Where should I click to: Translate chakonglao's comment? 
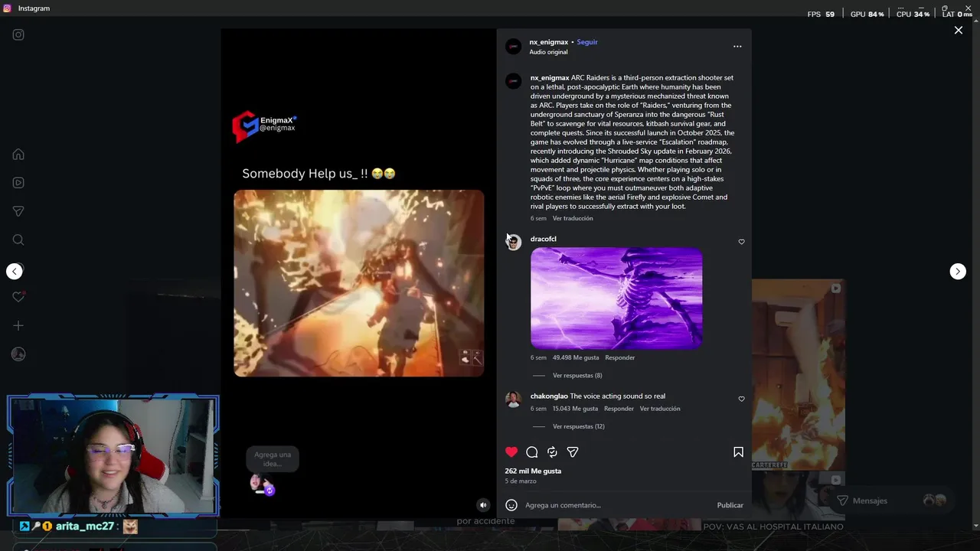pos(660,409)
